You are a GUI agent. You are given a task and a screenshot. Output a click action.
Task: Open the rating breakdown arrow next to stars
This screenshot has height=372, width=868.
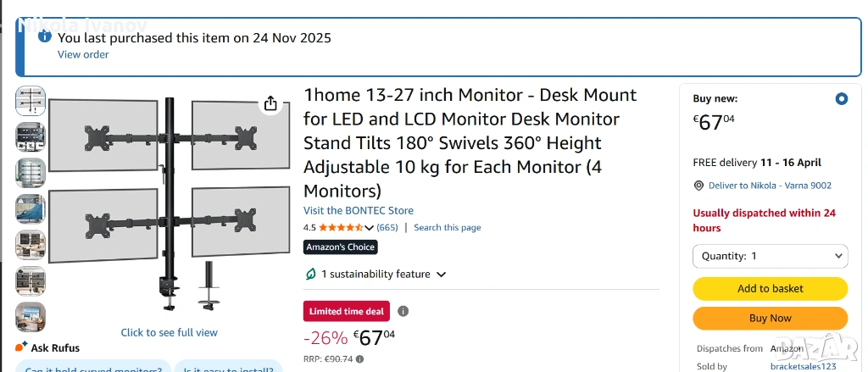(370, 227)
